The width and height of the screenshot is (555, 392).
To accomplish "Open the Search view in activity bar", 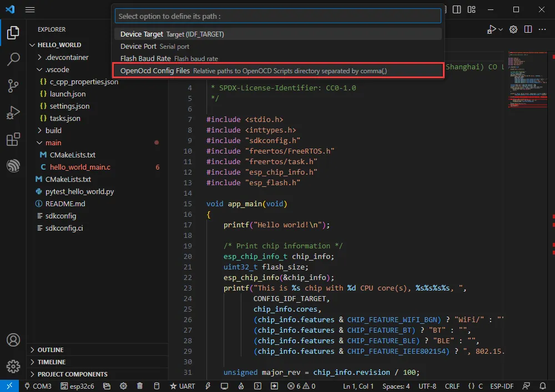I will [x=13, y=59].
